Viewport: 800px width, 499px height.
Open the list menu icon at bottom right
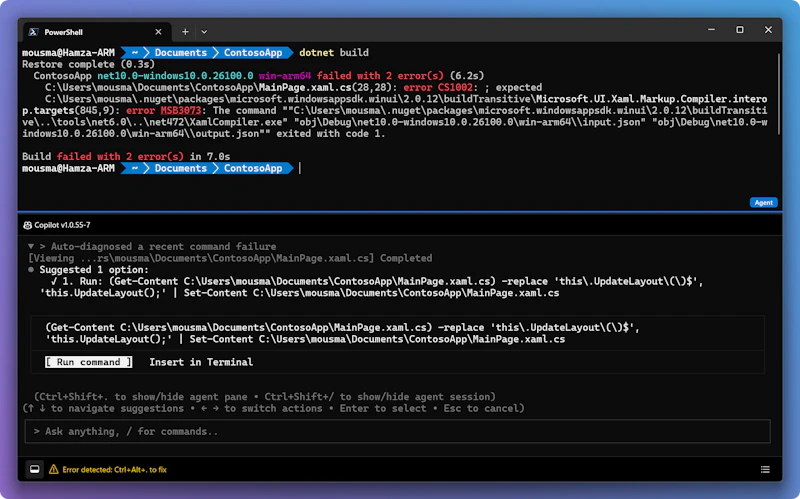(x=765, y=469)
